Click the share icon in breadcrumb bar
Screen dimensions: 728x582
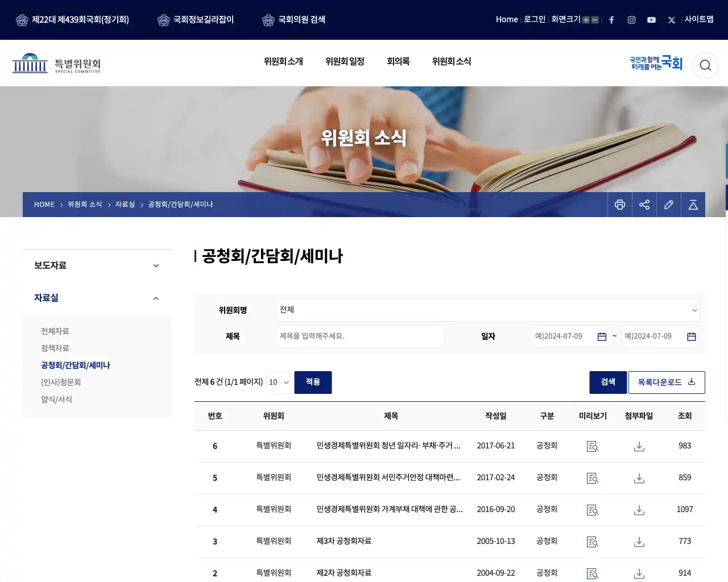click(644, 205)
